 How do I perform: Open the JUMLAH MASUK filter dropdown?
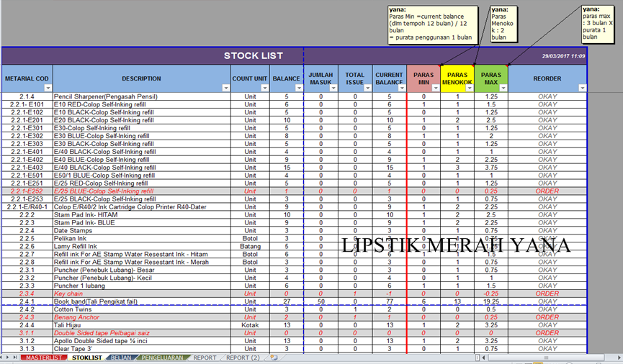(x=333, y=88)
